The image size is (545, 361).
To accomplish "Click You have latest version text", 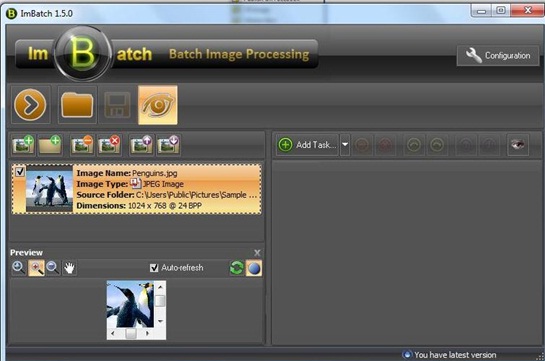I will [455, 355].
